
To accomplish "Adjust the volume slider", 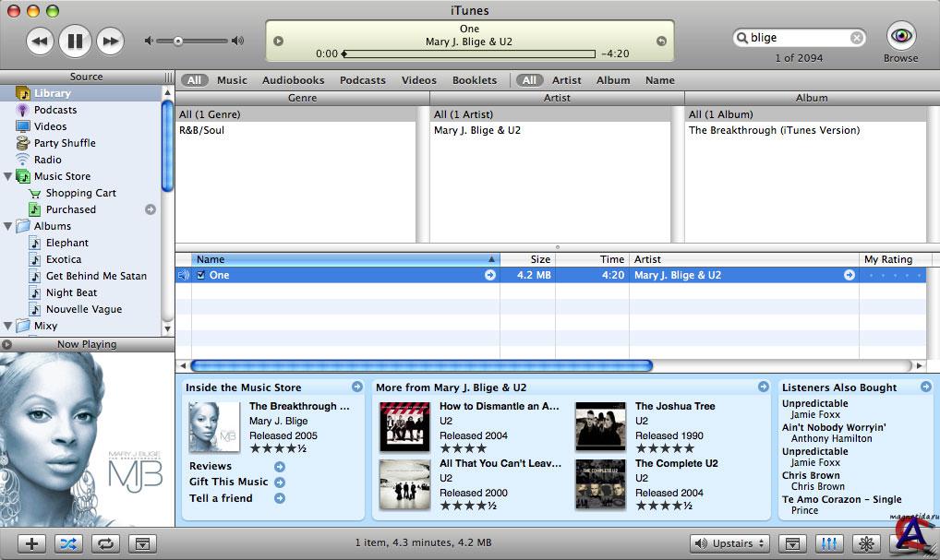I will pyautogui.click(x=178, y=41).
